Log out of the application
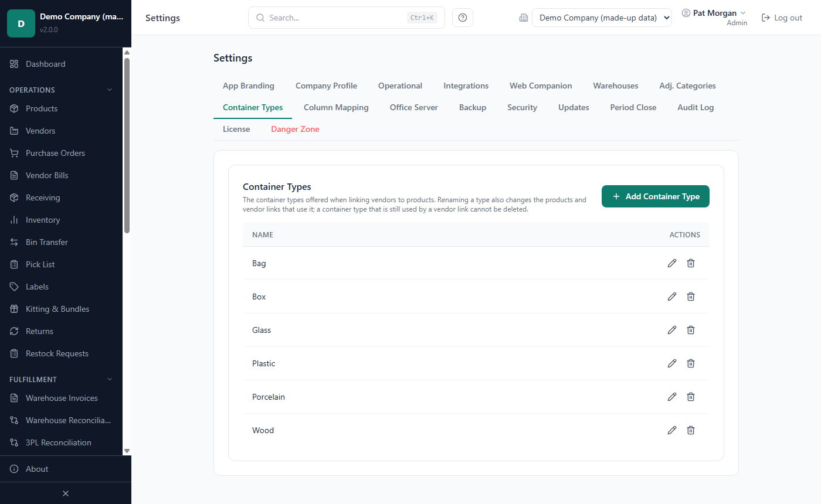Screen dimensions: 821x504 782,18
